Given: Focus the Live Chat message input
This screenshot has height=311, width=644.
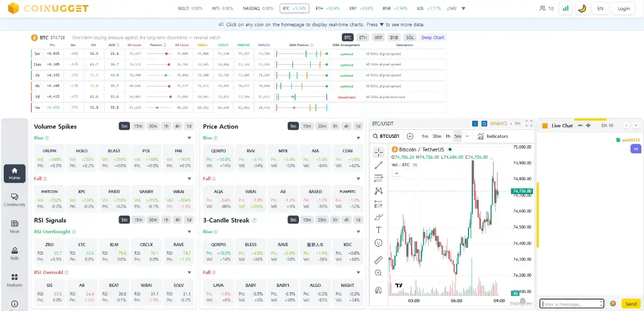Looking at the screenshot, I should pyautogui.click(x=572, y=303).
